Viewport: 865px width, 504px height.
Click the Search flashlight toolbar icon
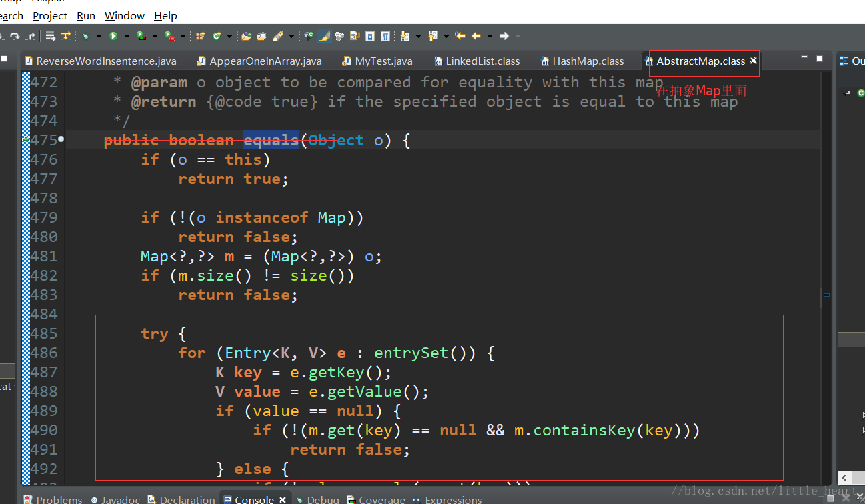277,35
